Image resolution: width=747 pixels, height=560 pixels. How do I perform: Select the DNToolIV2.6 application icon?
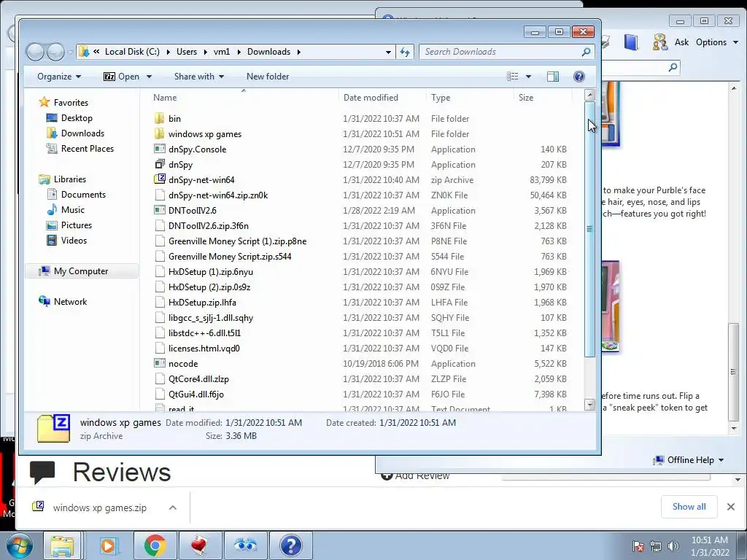160,210
